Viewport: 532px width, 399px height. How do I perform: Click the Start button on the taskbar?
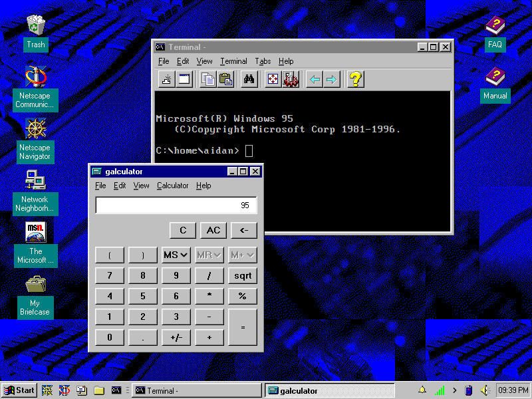[x=19, y=390]
